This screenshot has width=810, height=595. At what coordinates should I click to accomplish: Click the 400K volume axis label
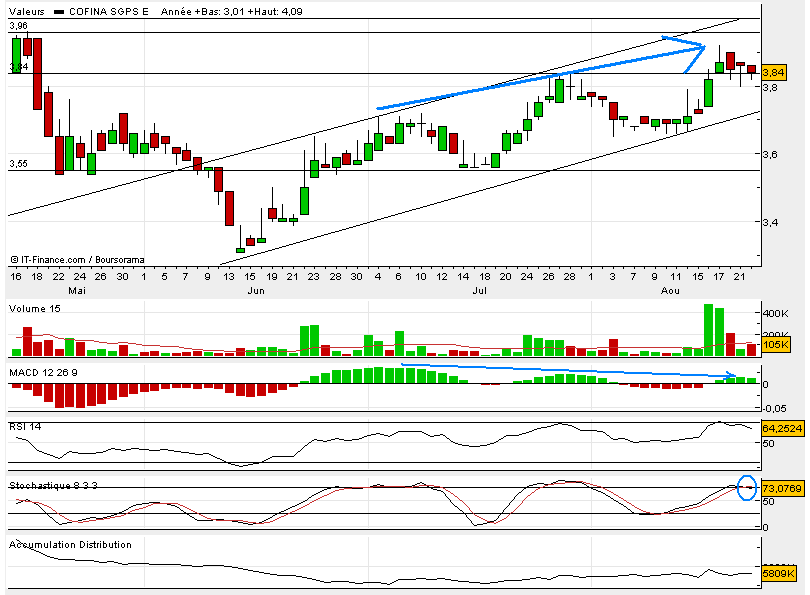coord(775,314)
